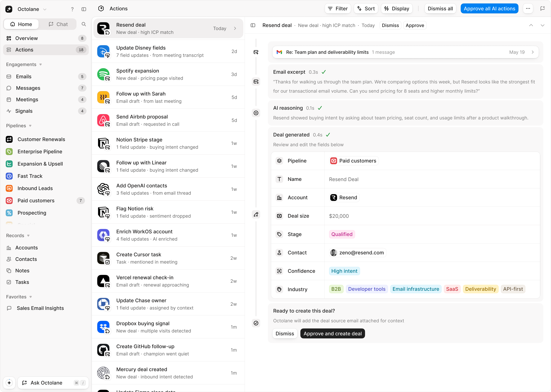Approve the deal in the header

415,25
